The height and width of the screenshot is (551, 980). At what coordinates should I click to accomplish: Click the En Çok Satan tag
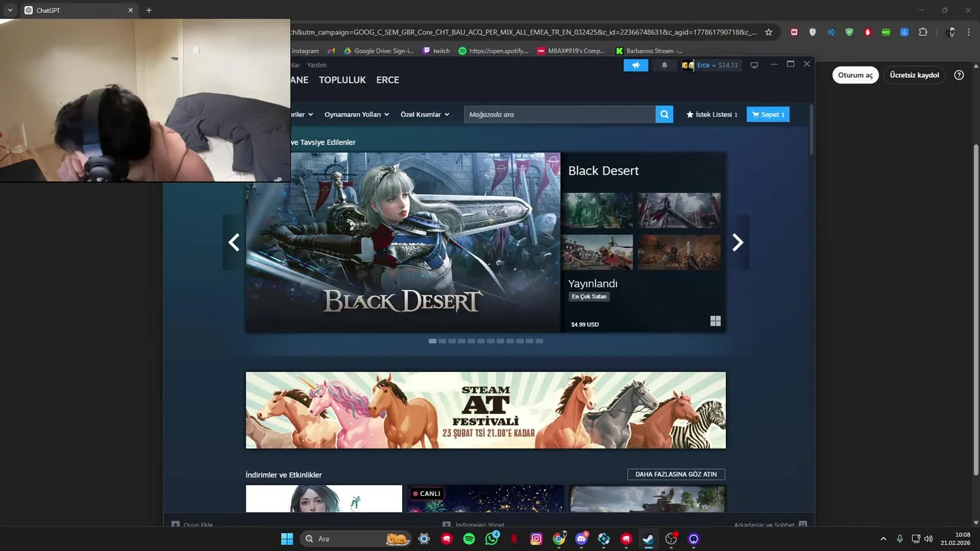pyautogui.click(x=589, y=296)
